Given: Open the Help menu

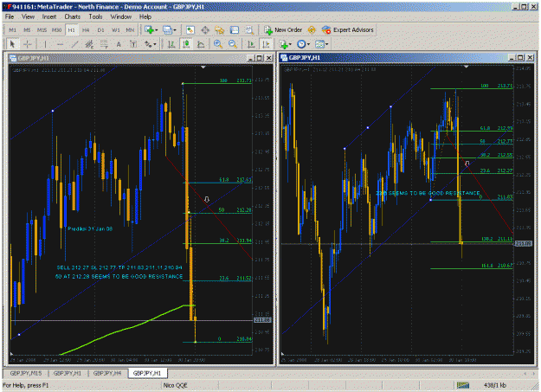Looking at the screenshot, I should click(x=145, y=16).
